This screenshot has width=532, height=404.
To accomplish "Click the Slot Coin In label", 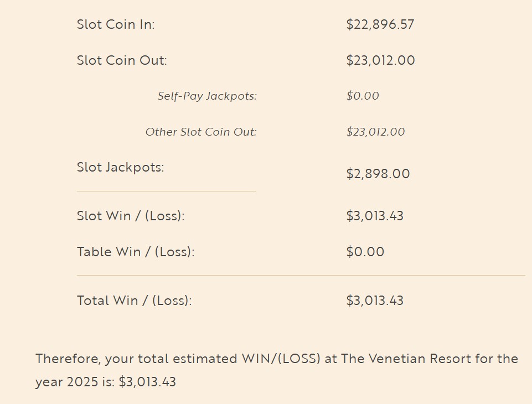I will 116,24.
